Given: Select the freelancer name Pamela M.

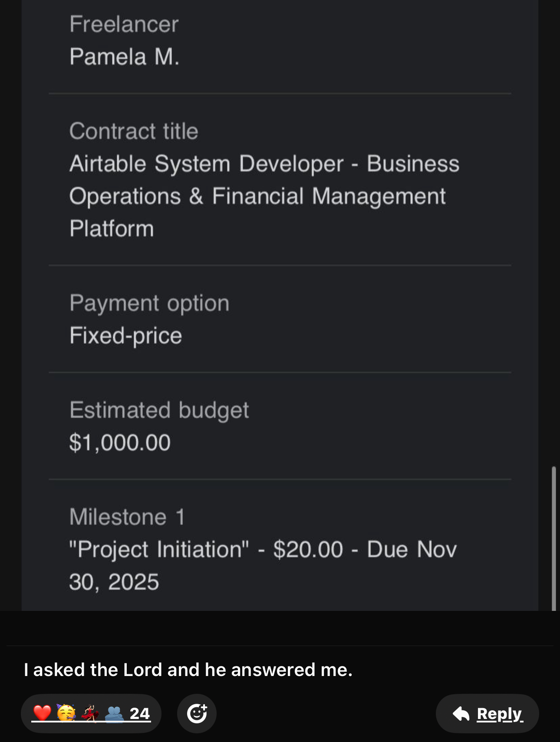Looking at the screenshot, I should click(x=125, y=56).
